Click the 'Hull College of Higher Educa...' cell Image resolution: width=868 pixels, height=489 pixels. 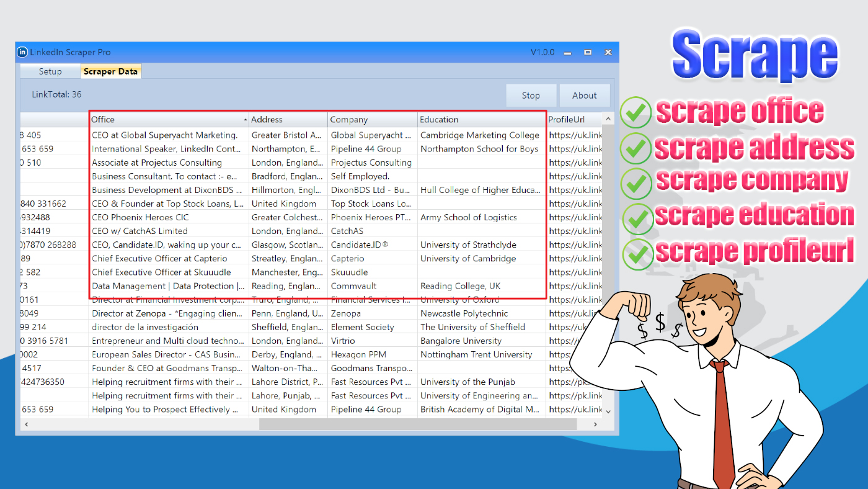(x=482, y=190)
